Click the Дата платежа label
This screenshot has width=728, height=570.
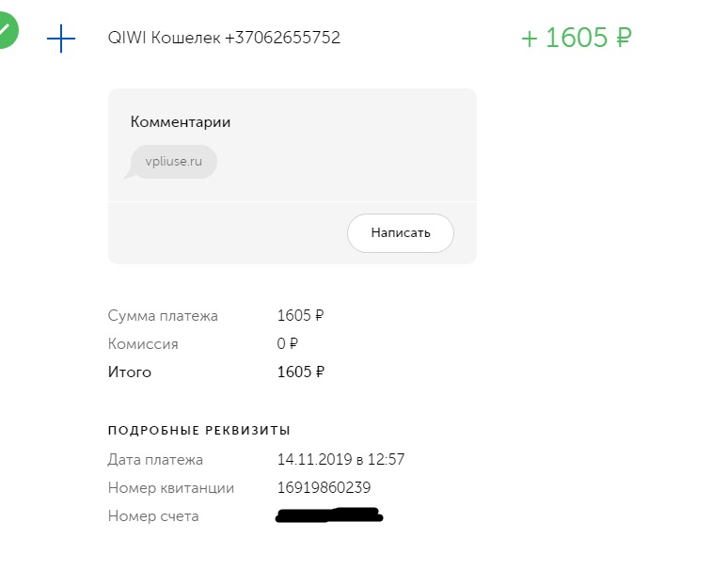(x=155, y=460)
